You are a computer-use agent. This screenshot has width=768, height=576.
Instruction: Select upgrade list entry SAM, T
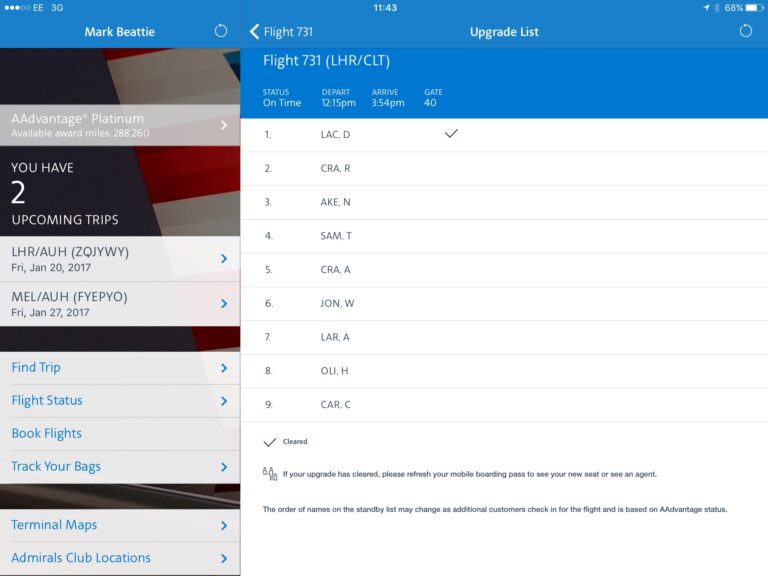point(504,236)
